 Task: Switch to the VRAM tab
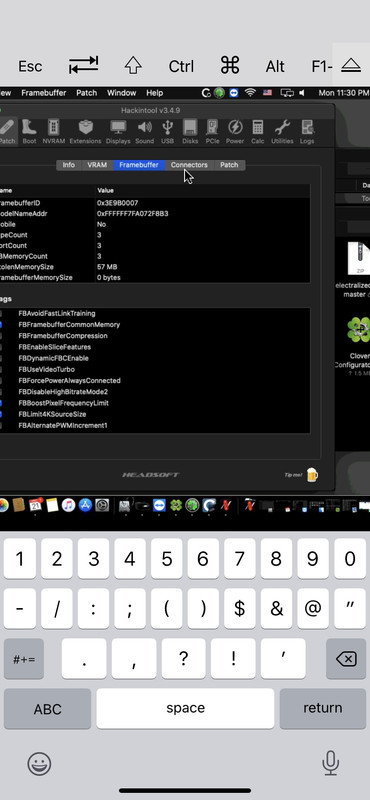pos(97,165)
